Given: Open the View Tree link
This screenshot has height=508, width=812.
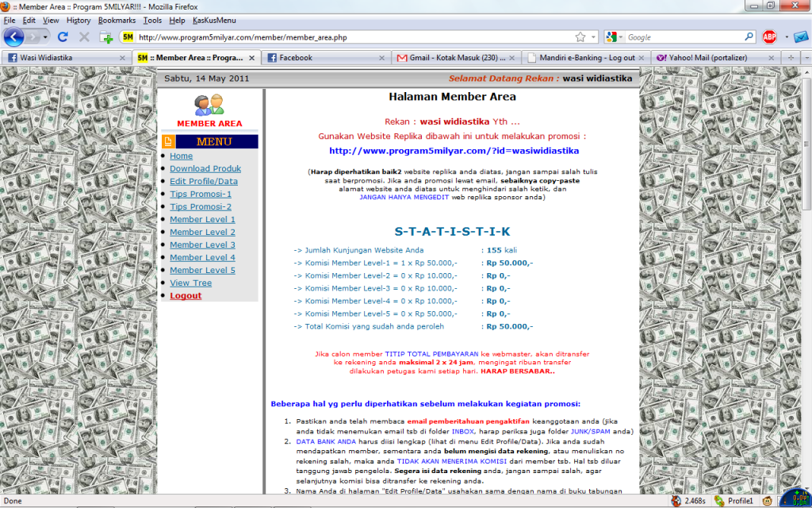Looking at the screenshot, I should 190,283.
